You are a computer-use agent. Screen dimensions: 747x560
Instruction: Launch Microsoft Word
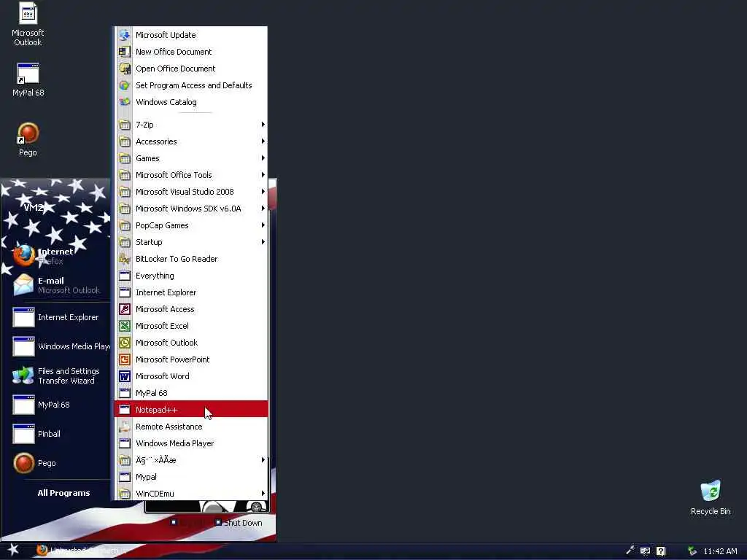(x=190, y=376)
